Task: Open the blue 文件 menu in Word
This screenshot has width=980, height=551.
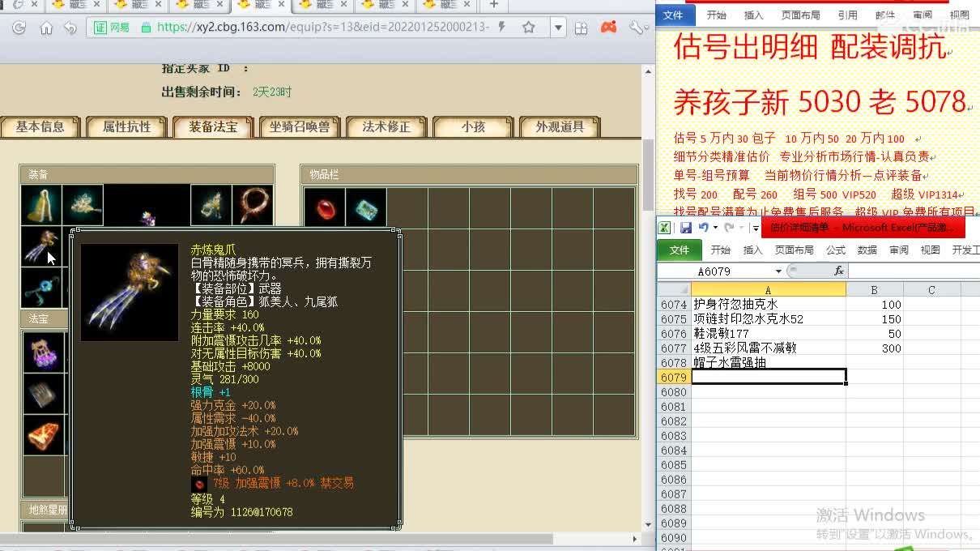Action: (674, 15)
